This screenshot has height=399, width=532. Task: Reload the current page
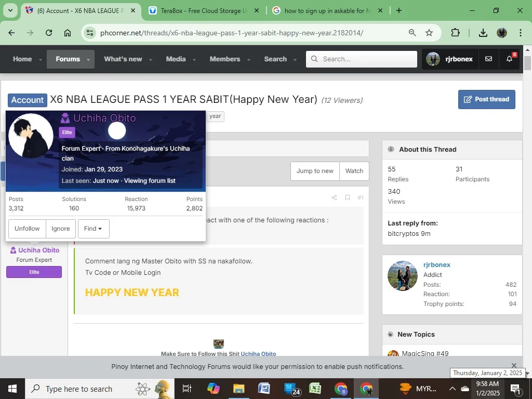click(x=49, y=33)
